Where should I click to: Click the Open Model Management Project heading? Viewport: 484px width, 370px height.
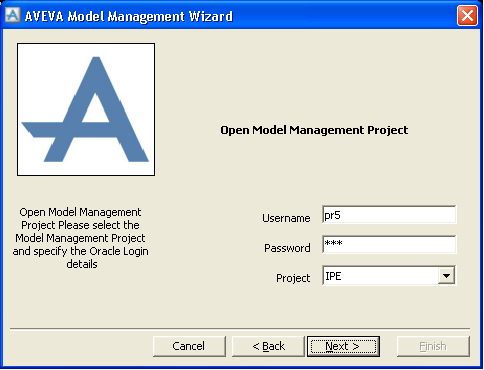tap(314, 130)
